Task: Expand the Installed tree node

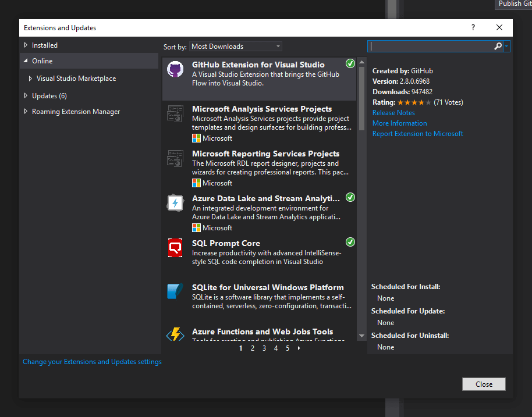Action: (26, 45)
